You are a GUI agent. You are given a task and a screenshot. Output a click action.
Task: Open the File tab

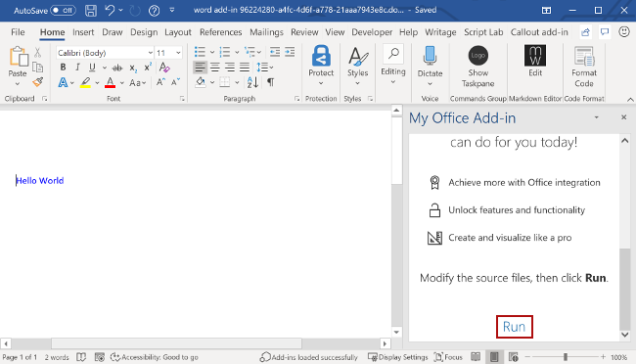18,32
